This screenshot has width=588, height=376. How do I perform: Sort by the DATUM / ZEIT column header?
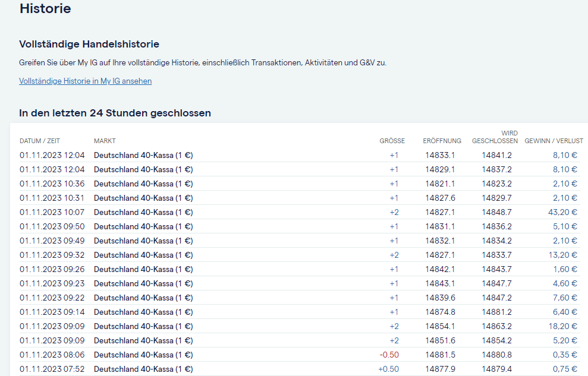40,141
